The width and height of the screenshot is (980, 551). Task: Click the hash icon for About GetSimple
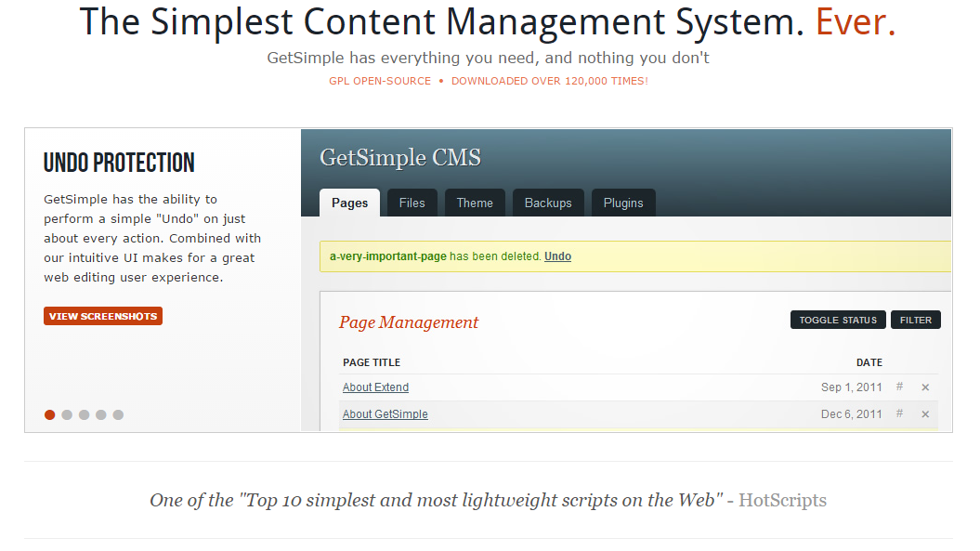(898, 414)
